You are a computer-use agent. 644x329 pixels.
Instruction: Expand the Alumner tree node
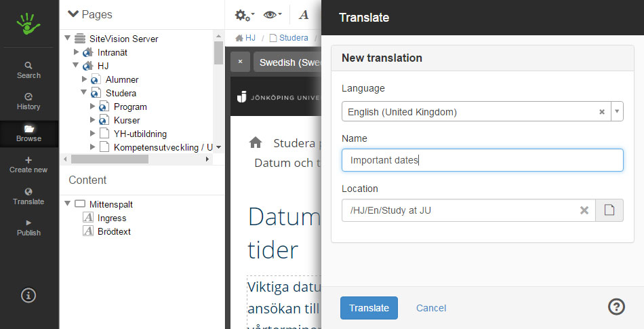(85, 79)
